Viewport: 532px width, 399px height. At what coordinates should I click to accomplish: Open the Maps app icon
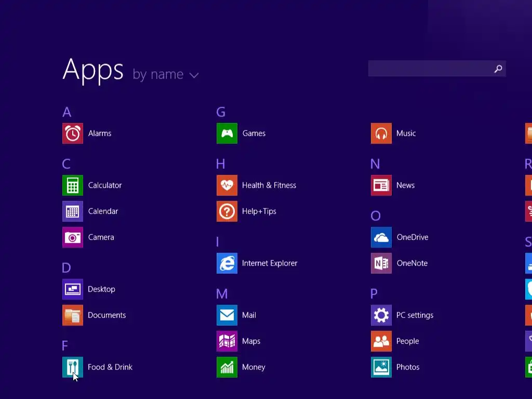click(227, 341)
